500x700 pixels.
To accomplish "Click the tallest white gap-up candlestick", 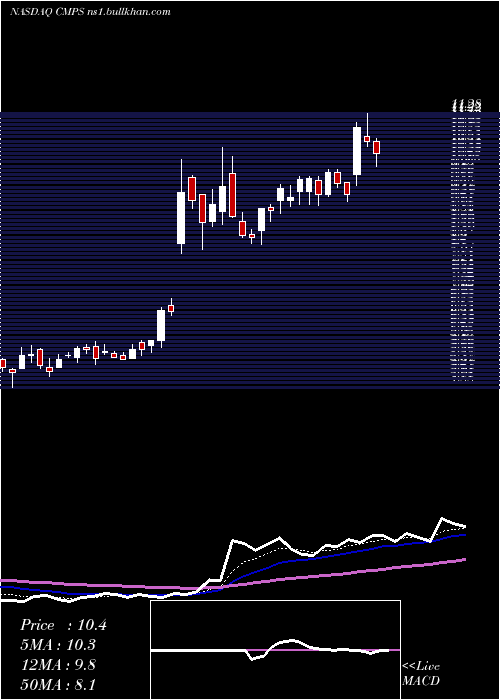I will coord(181,218).
